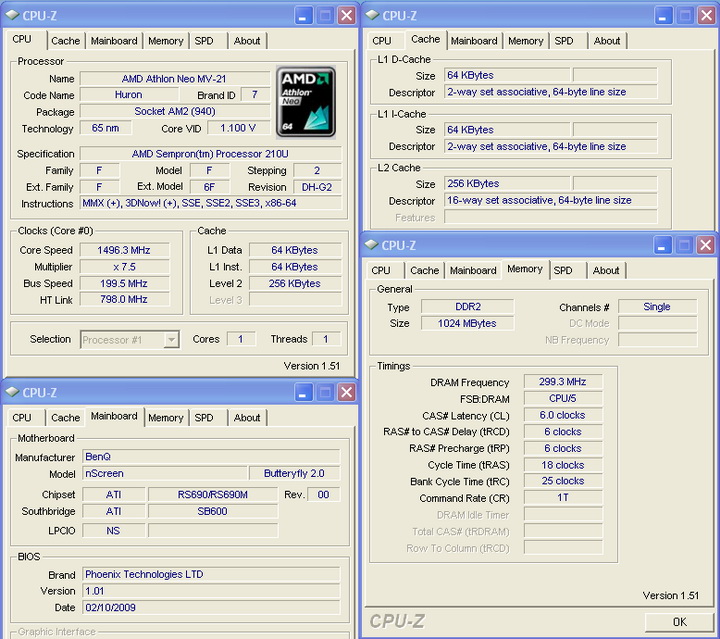Minimize the Cache tab window
This screenshot has height=639, width=720.
click(663, 16)
